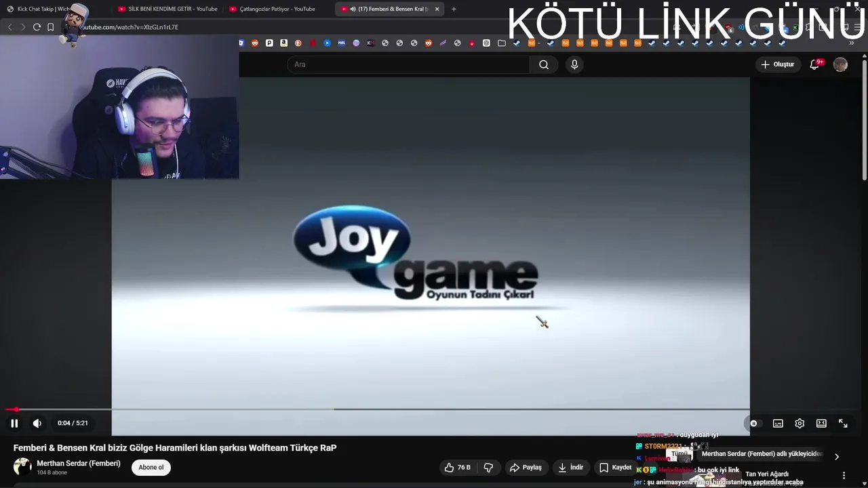Expand more filter chips with right chevron
Screen dimensions: 868x488
(836, 456)
